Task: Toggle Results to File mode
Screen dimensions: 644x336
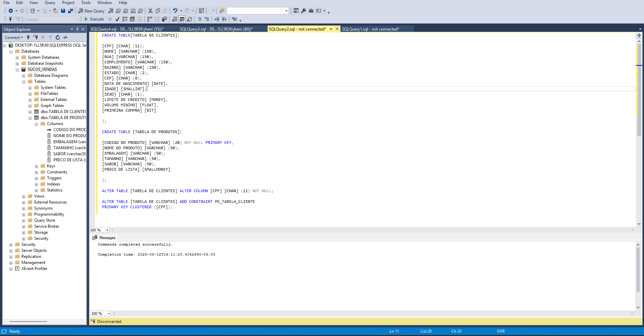Action: pos(189,19)
